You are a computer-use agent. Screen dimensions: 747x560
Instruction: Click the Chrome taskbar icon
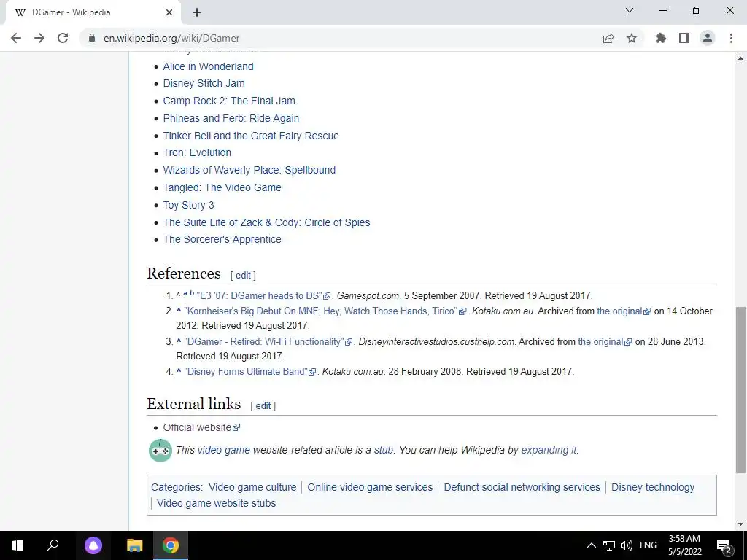pyautogui.click(x=171, y=545)
